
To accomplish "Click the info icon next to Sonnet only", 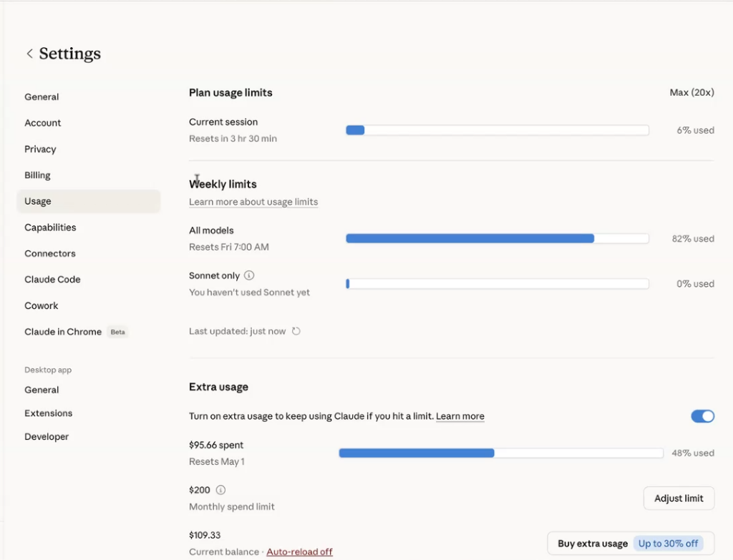I will pos(249,275).
